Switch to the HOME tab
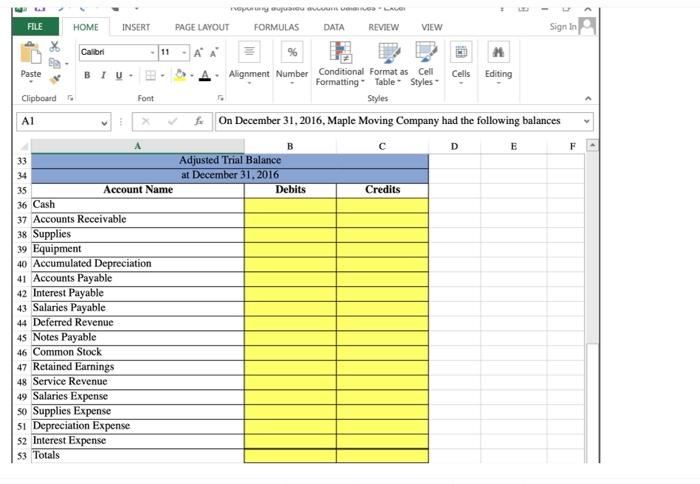This screenshot has height=484, width=700. coord(86,27)
